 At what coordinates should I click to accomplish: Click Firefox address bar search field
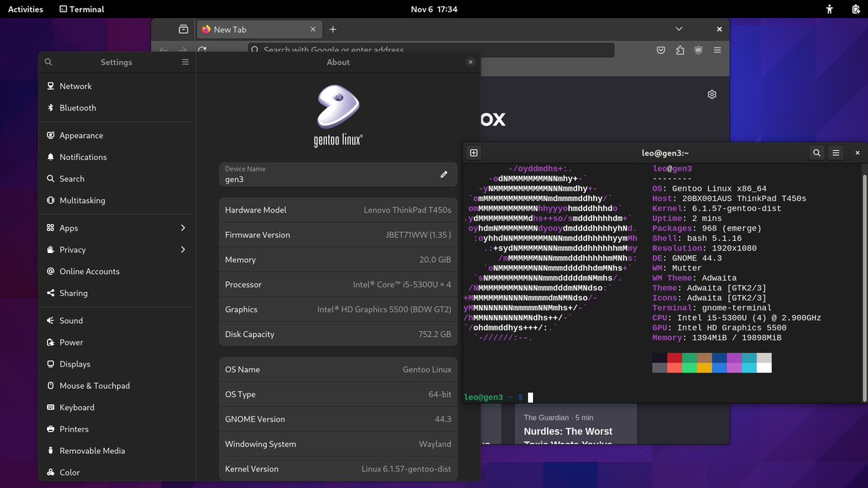pos(431,50)
